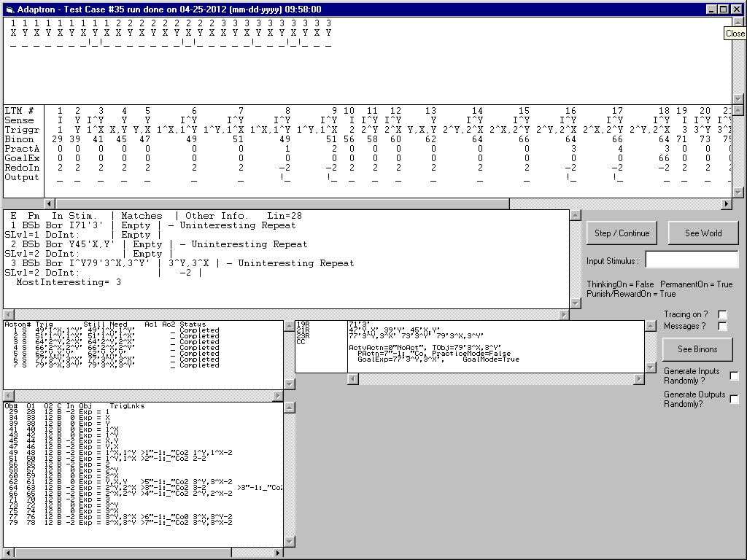Screen dimensions: 747x560
Task: Click right arrow of LTM table horizontal scrollbar
Action: [727, 204]
